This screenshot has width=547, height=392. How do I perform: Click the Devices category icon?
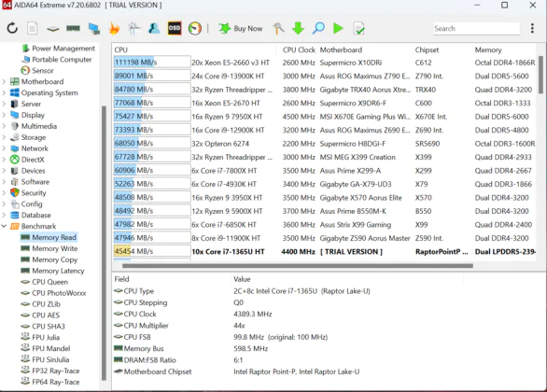point(14,171)
